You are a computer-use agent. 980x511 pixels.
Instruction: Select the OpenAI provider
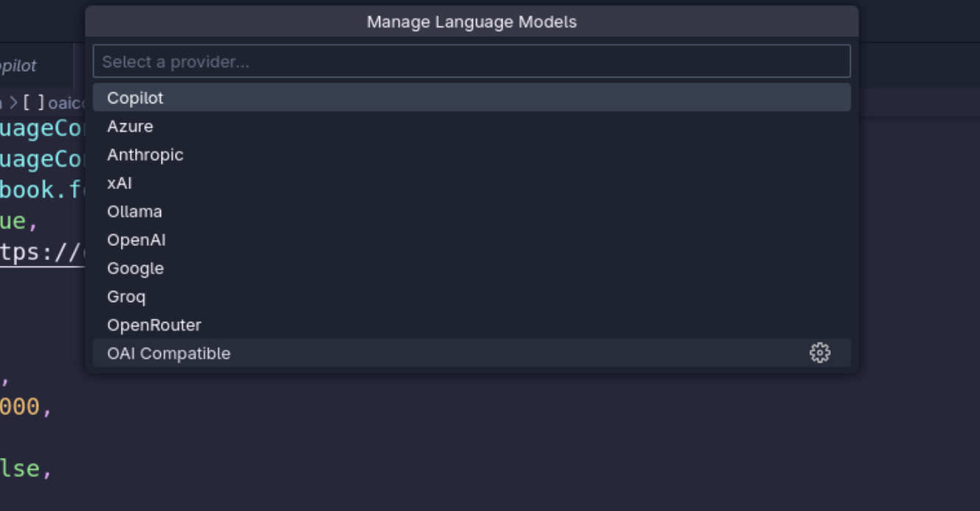click(x=137, y=240)
